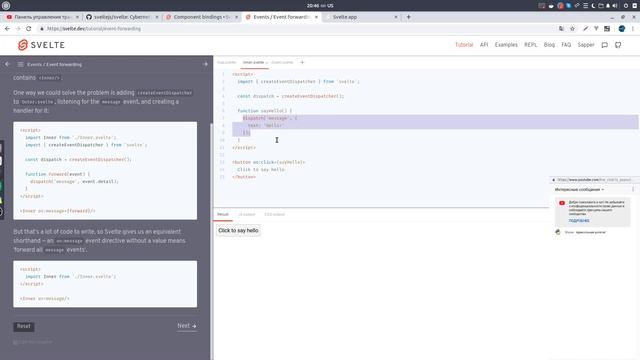Open the volume icon in system tray
The width and height of the screenshot is (640, 360).
[615, 6]
